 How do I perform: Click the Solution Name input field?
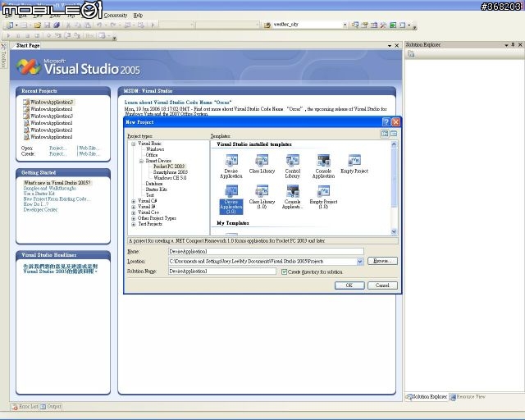click(222, 272)
